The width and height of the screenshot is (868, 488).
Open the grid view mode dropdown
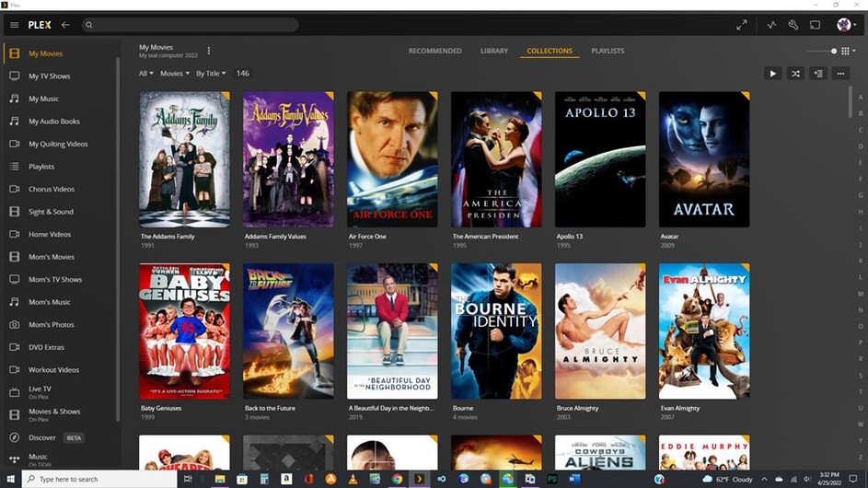(848, 51)
